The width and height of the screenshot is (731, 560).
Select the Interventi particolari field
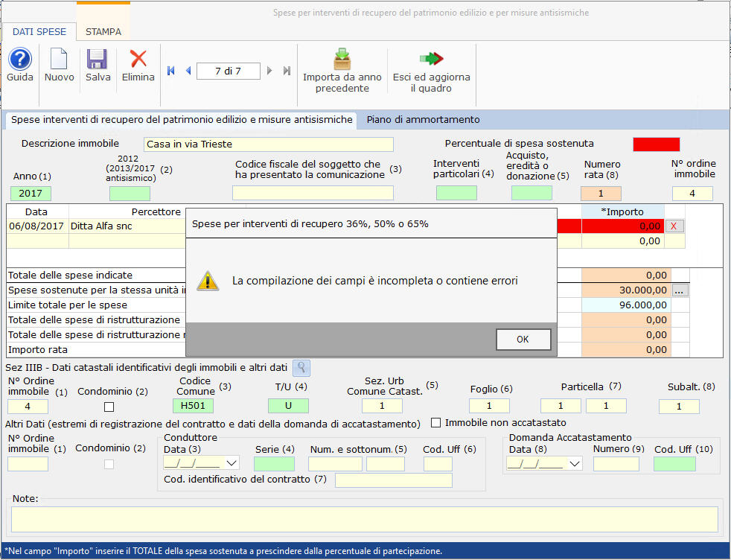(456, 193)
